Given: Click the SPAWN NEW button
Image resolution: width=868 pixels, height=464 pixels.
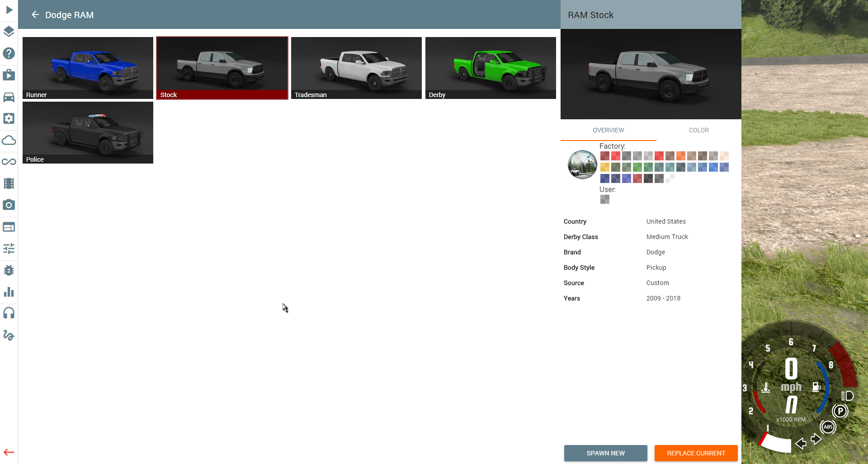Looking at the screenshot, I should tap(606, 453).
